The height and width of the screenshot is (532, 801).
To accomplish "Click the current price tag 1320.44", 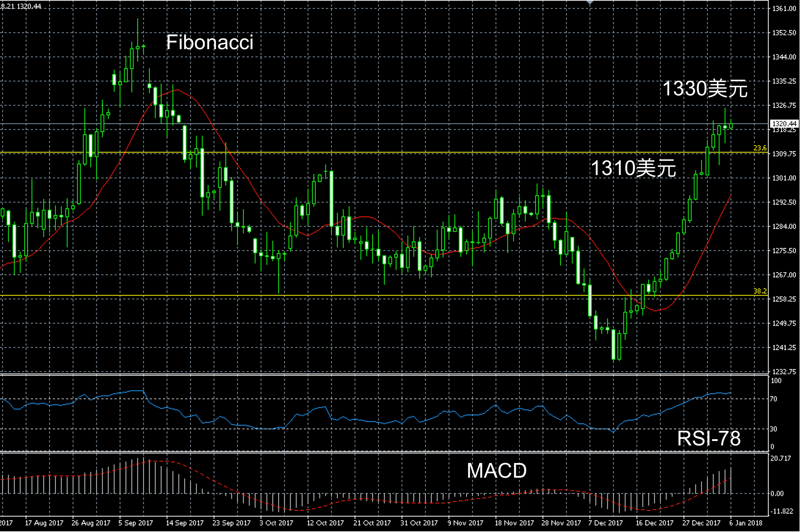I will tap(784, 124).
